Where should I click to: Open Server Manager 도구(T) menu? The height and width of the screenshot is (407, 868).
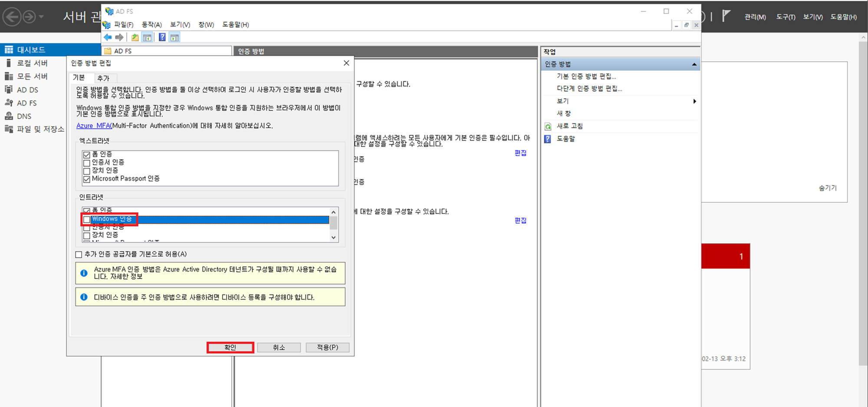coord(786,17)
